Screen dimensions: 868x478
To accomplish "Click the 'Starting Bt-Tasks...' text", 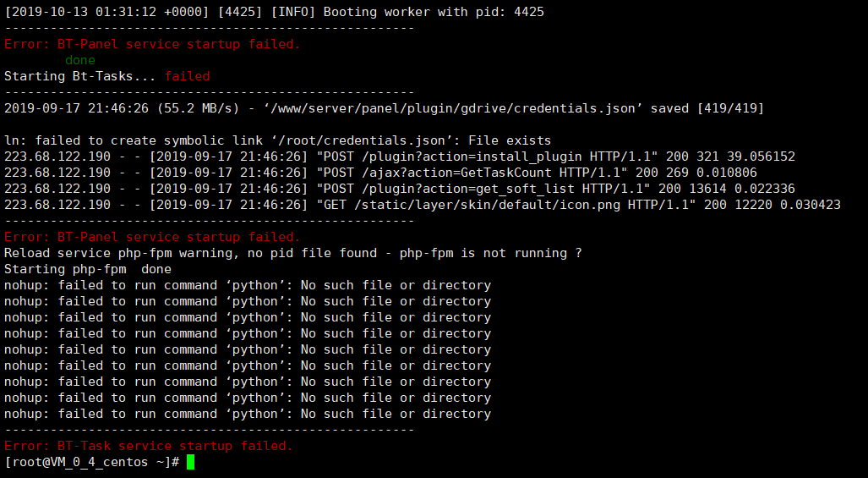I will click(79, 76).
